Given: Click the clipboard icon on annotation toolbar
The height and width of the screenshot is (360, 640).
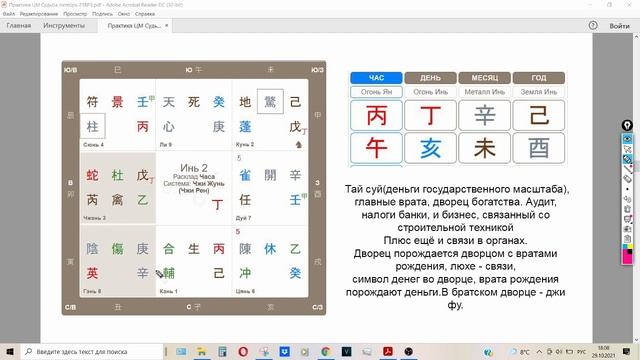Looking at the screenshot, I should coord(627,239).
